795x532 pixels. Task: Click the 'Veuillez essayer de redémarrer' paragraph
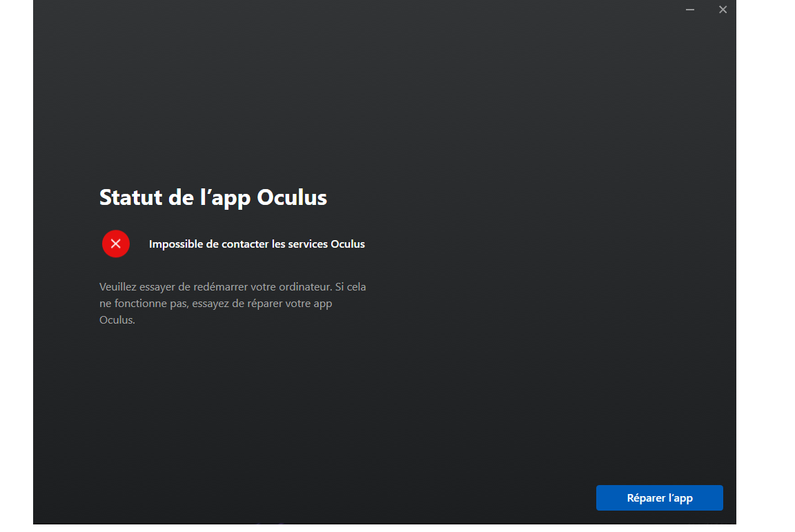pyautogui.click(x=233, y=304)
